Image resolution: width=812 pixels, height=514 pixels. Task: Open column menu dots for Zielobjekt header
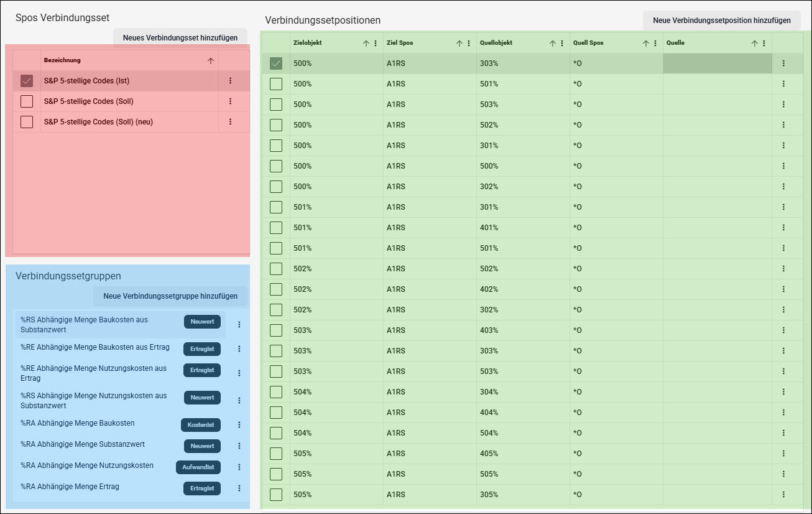coord(375,43)
